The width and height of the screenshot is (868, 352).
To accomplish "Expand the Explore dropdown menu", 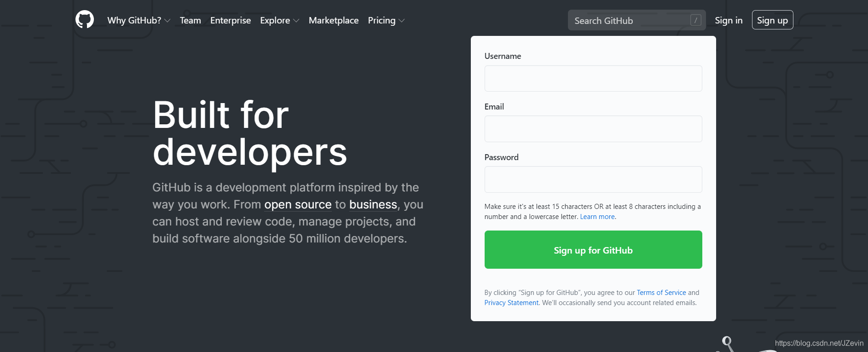I will (x=279, y=20).
